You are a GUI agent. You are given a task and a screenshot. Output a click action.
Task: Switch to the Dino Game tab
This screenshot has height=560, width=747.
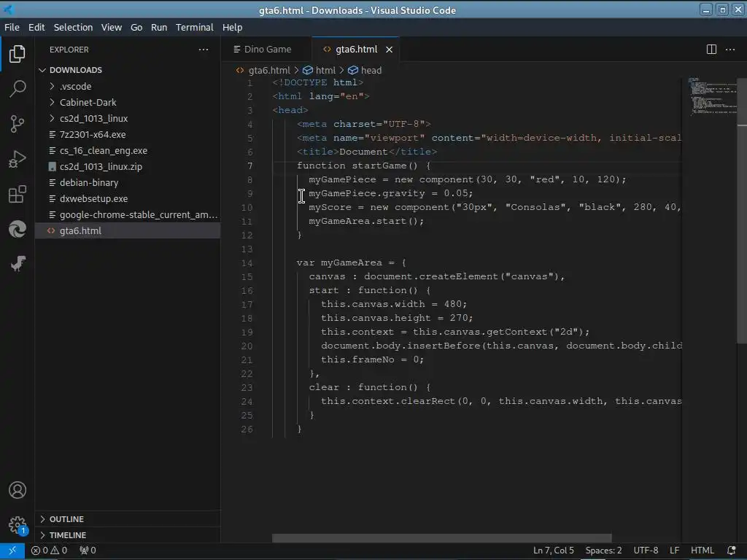pyautogui.click(x=266, y=50)
